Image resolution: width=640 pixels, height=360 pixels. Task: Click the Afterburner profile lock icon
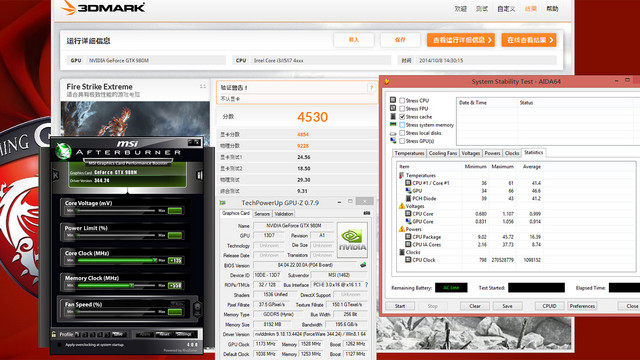pos(54,334)
